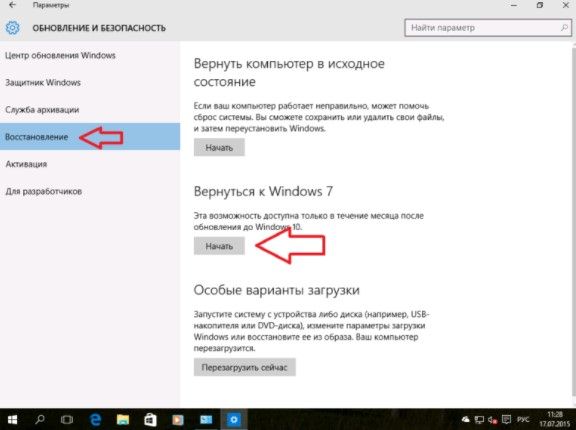Open File Explorer from taskbar
The height and width of the screenshot is (430, 576).
pos(123,419)
